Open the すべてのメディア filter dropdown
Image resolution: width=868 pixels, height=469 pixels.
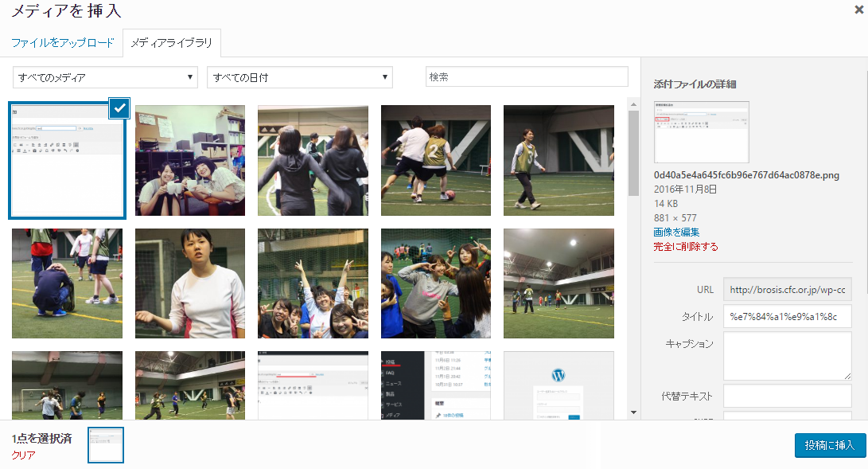coord(105,77)
